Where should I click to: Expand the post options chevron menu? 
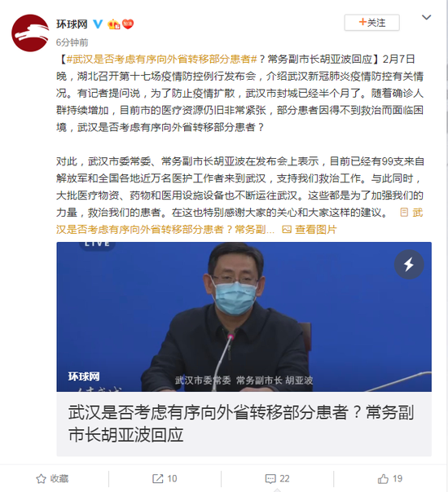(x=426, y=17)
